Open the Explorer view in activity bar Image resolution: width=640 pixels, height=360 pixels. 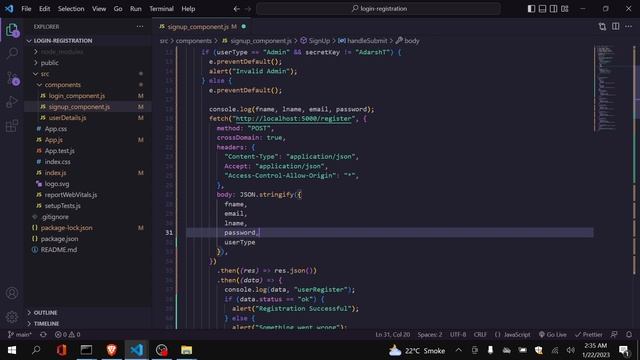pos(12,29)
